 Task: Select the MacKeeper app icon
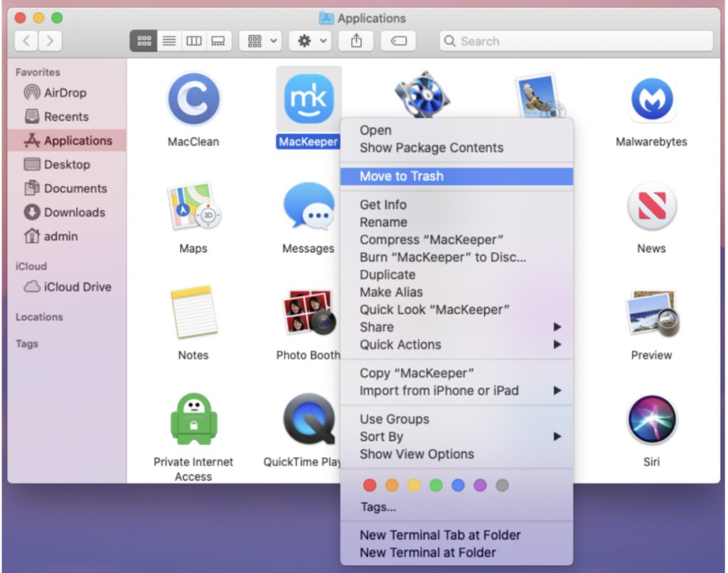[x=309, y=99]
